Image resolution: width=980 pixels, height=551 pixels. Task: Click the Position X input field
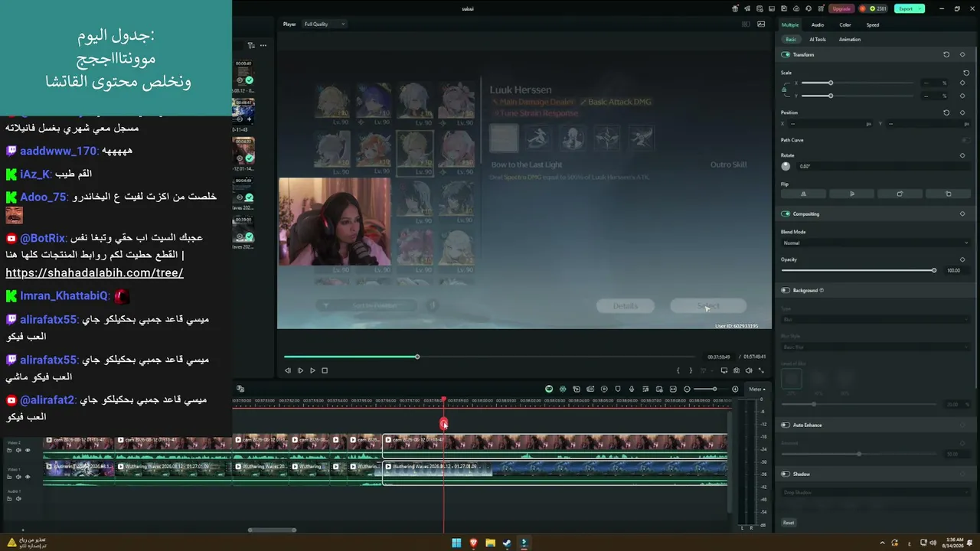(x=830, y=123)
